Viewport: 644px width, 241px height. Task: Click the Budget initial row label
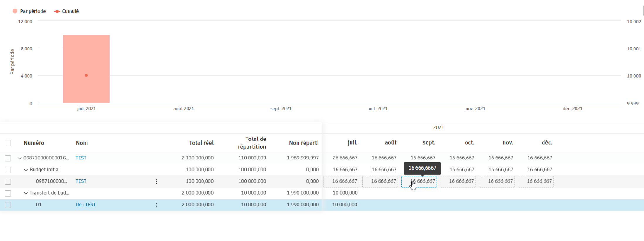tap(45, 170)
